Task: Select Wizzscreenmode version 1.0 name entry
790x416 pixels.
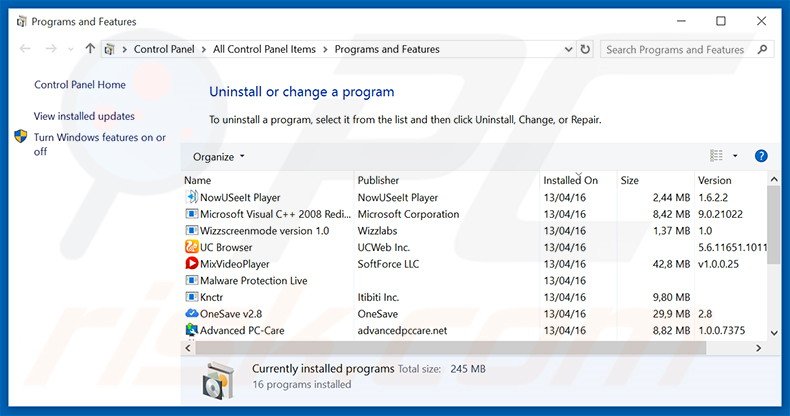Action: 265,231
